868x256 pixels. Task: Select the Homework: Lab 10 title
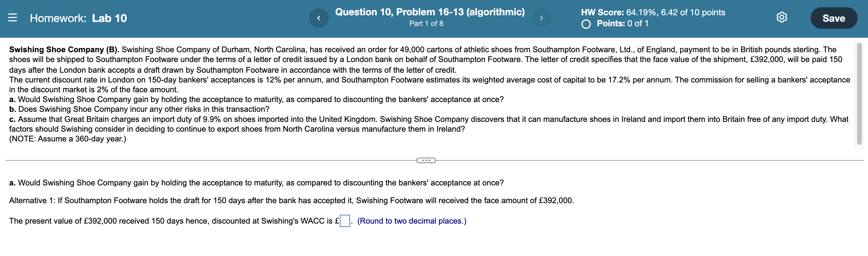(x=78, y=18)
